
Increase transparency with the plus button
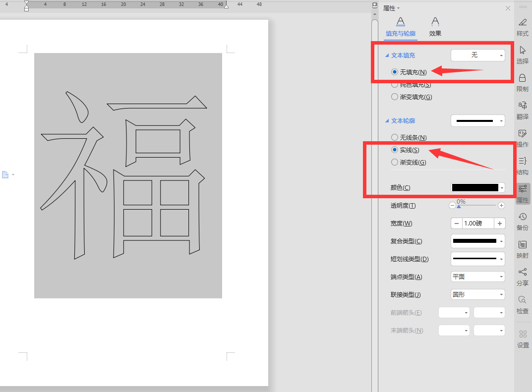click(x=501, y=206)
